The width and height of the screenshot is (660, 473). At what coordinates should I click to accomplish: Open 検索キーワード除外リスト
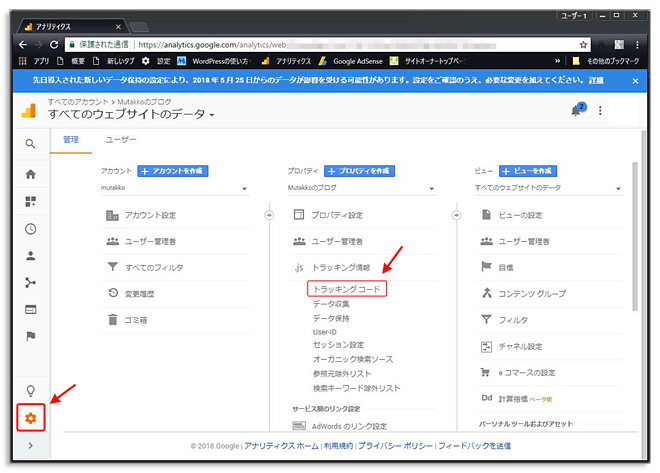(x=357, y=388)
